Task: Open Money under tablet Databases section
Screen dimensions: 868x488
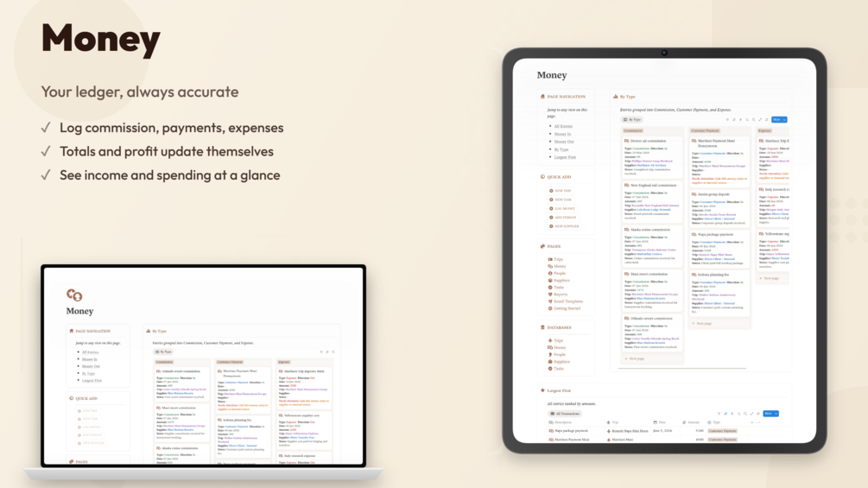Action: point(557,347)
